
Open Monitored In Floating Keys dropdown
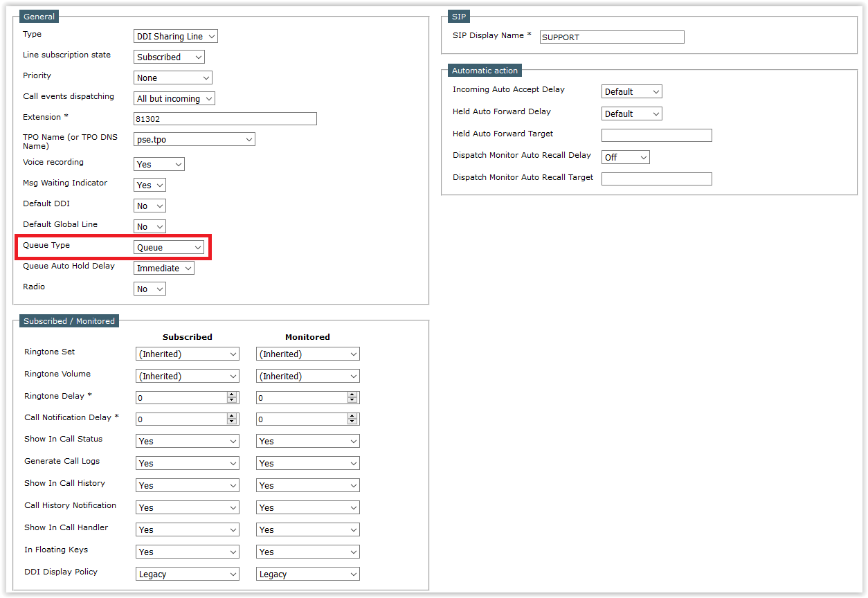[x=308, y=552]
